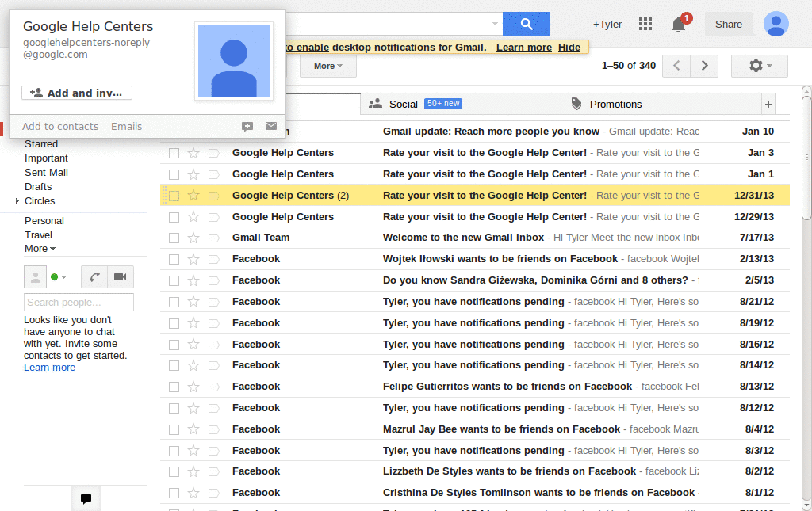Tick the checkbox of the 12/31/13 conversation
This screenshot has width=812, height=511.
tap(174, 196)
